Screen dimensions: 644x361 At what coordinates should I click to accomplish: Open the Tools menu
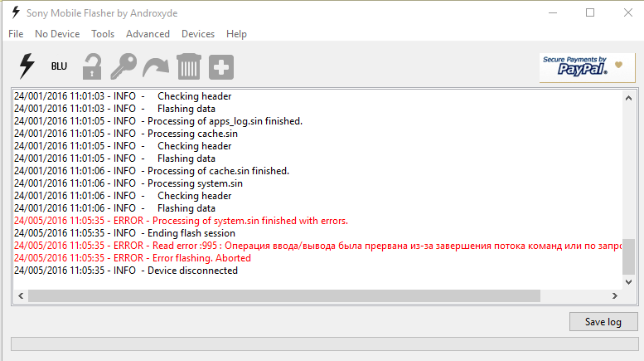point(103,34)
